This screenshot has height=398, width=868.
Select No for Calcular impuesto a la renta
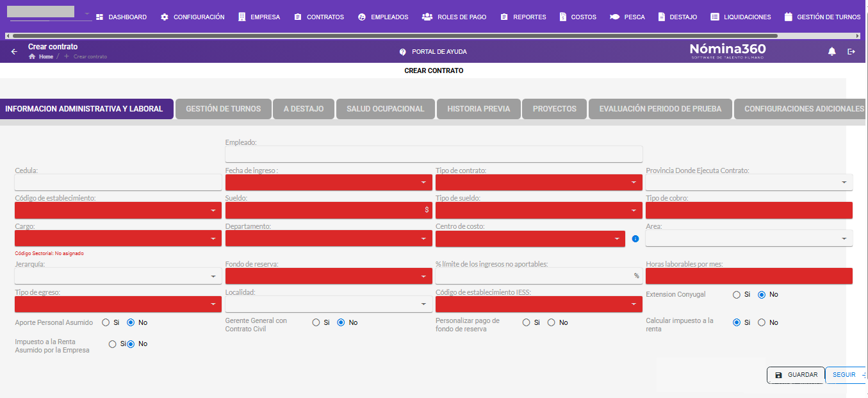coord(762,322)
